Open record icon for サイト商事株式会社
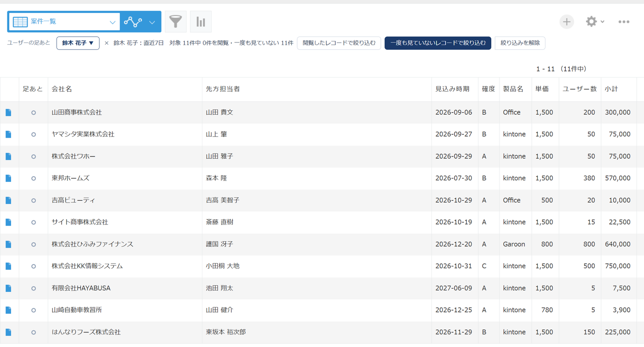The image size is (644, 347). 8,222
